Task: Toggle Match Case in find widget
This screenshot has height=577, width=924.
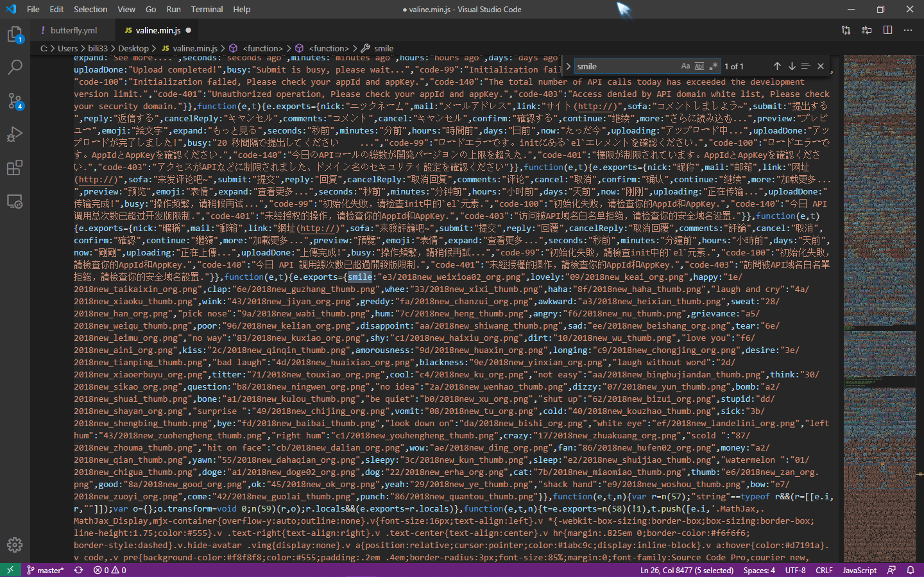Action: [685, 66]
